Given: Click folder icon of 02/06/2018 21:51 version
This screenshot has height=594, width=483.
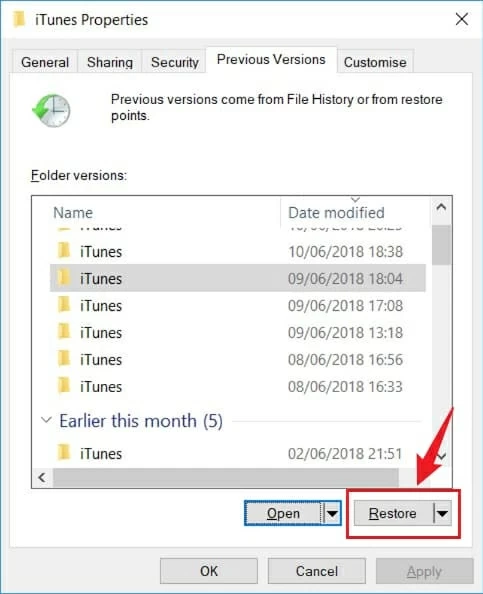Looking at the screenshot, I should click(x=64, y=452).
